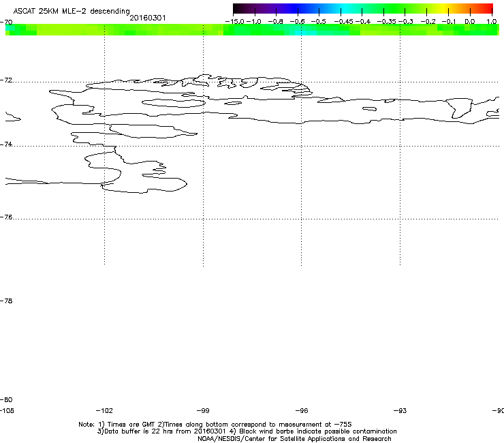
Task: Click the -0.45 color scale label
Action: [x=344, y=22]
